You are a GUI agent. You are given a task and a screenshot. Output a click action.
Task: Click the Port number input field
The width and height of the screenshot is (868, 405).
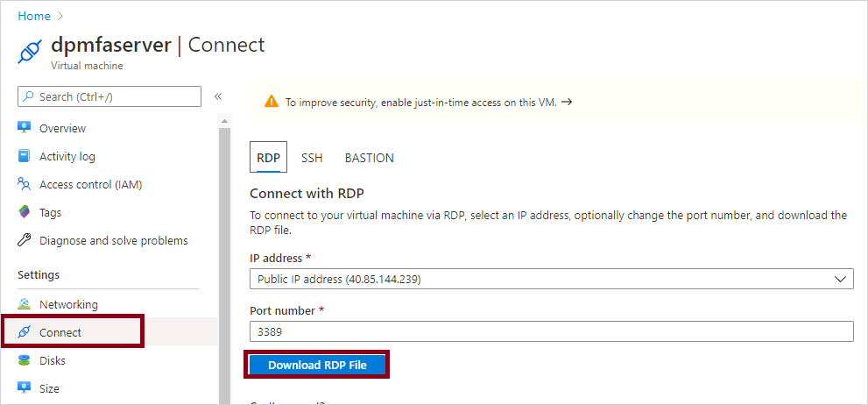pyautogui.click(x=551, y=331)
